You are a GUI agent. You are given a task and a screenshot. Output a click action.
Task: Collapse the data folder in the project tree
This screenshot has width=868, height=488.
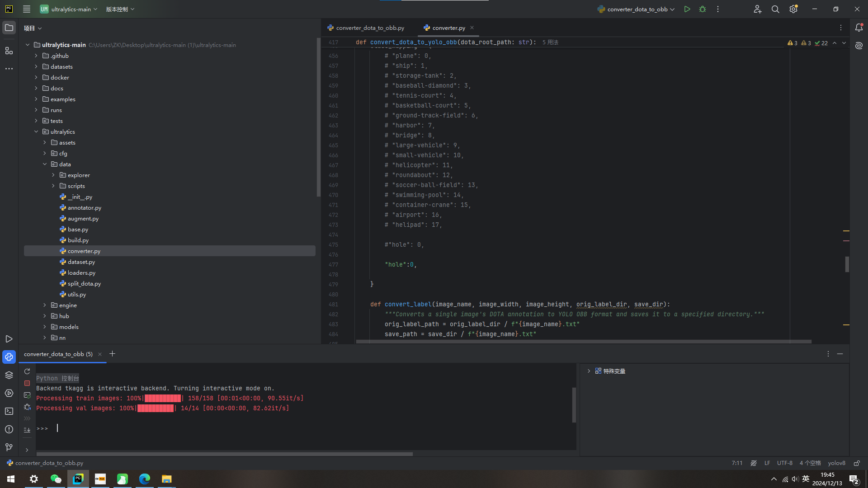pos(45,164)
